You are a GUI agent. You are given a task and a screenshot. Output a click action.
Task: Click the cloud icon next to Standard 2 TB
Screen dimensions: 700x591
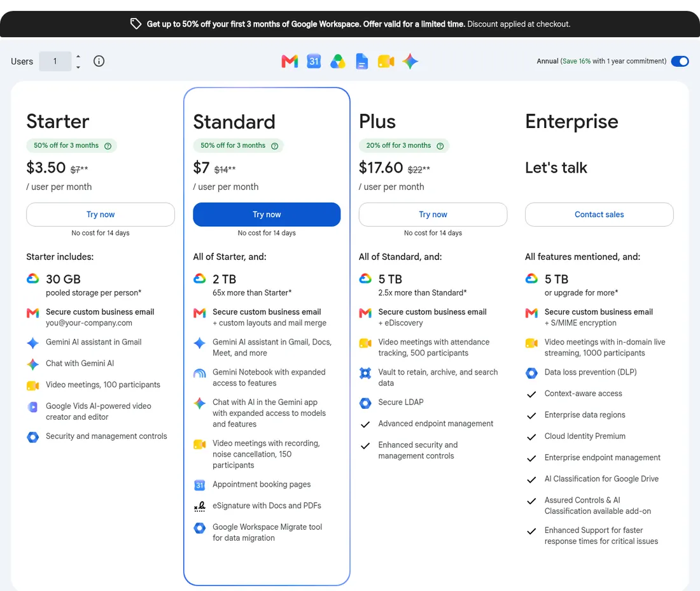(x=200, y=279)
